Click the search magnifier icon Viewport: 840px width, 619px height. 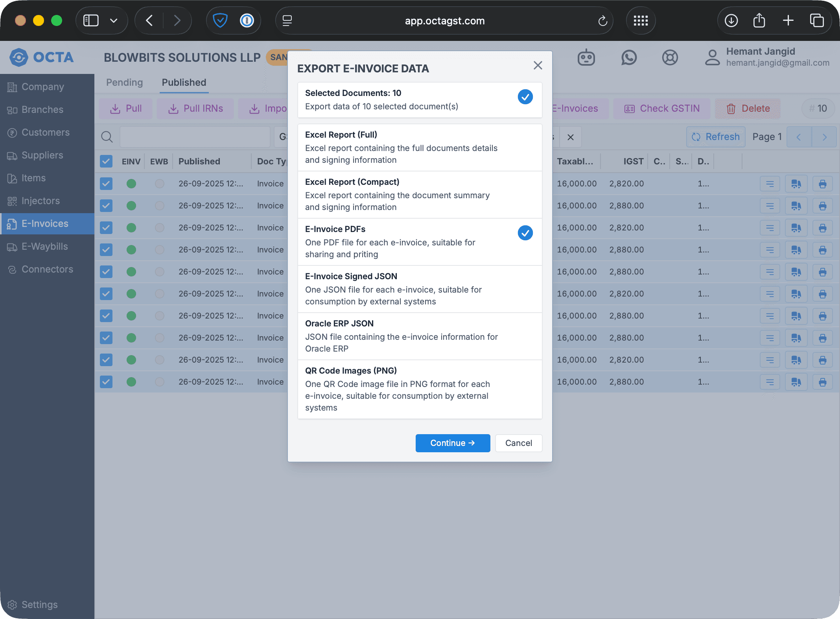[107, 137]
